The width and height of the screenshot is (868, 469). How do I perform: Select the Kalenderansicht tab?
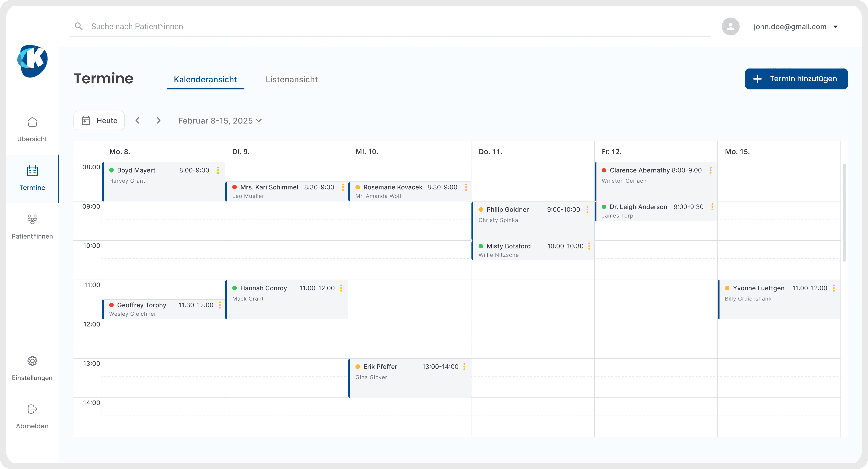tap(205, 80)
